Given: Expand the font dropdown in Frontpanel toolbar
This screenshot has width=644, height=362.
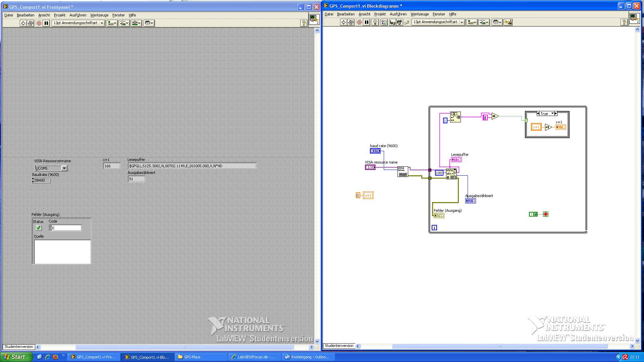Looking at the screenshot, I should [x=102, y=23].
